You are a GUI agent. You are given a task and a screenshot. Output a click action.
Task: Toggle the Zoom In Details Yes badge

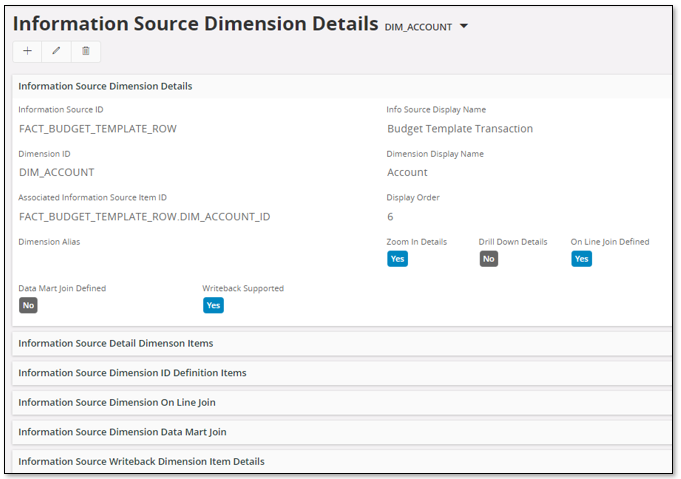tap(397, 259)
